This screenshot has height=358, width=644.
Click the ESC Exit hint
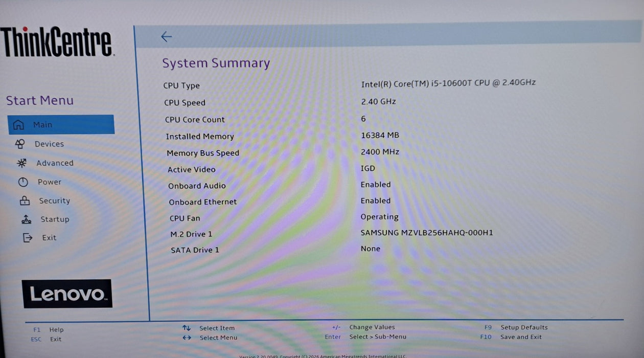46,339
